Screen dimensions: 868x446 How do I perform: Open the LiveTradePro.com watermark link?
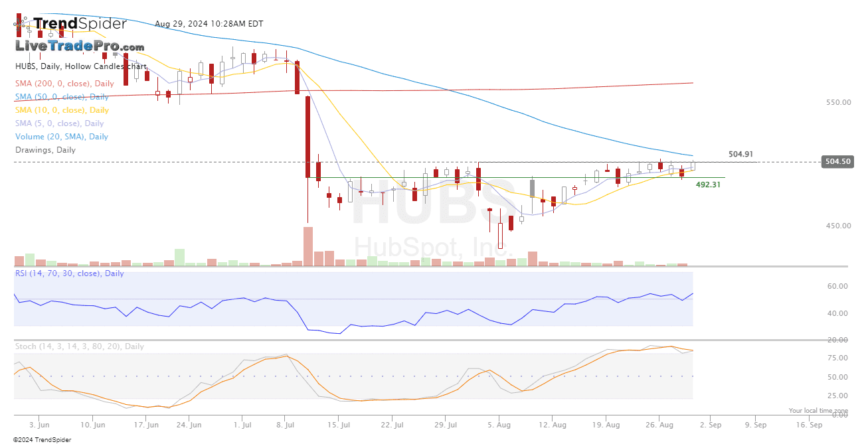click(80, 46)
